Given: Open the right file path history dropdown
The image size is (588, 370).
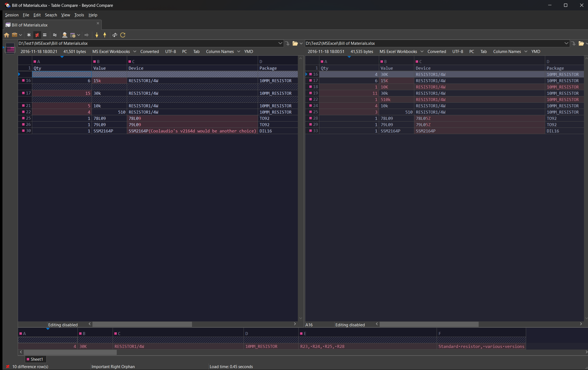Looking at the screenshot, I should pos(566,43).
